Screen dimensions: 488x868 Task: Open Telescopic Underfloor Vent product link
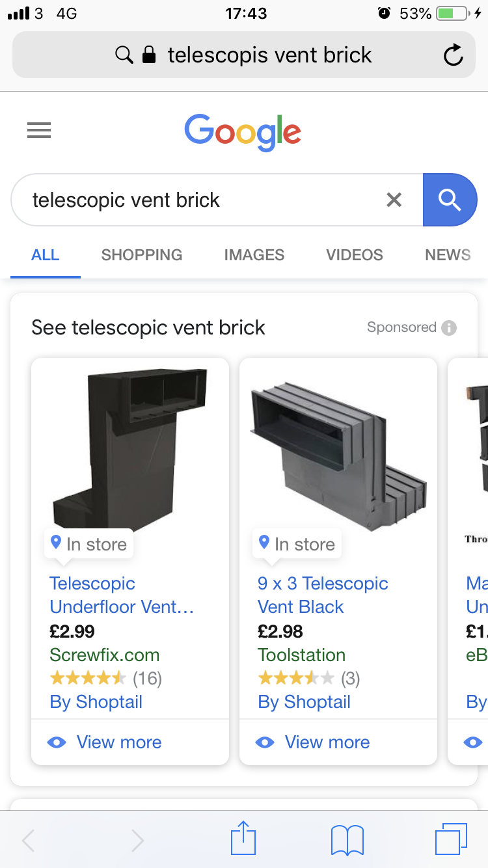click(x=122, y=595)
